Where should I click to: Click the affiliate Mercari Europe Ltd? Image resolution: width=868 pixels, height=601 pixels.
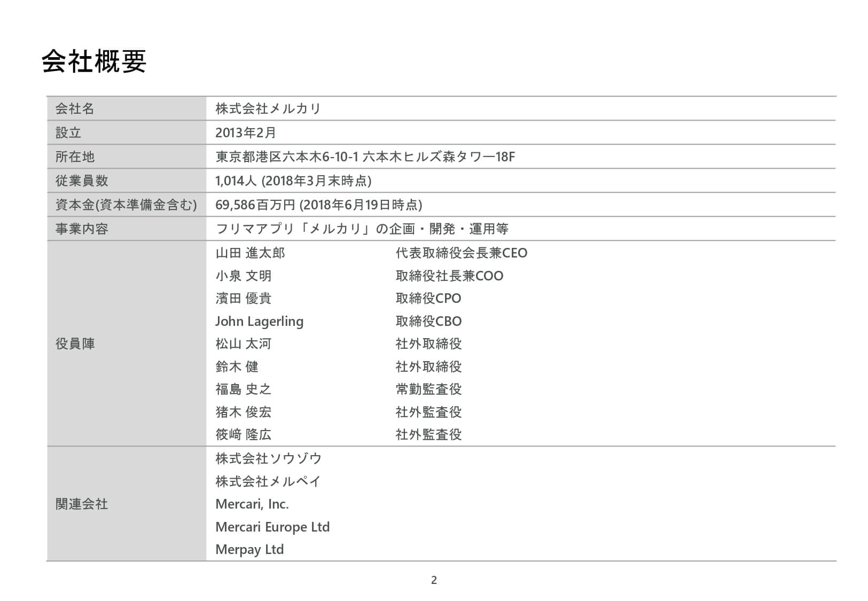tap(272, 527)
